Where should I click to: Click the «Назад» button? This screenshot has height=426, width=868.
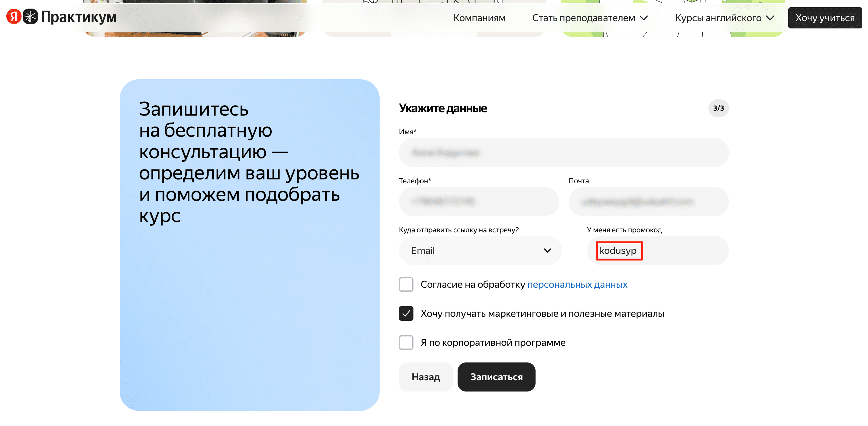coord(426,377)
